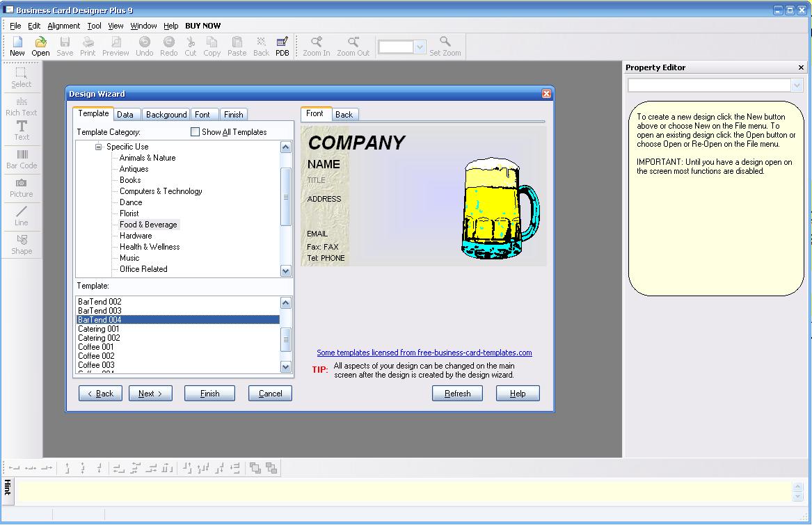Screen dimensions: 812x525
Task: Open the Property Editor dropdown
Action: (797, 85)
